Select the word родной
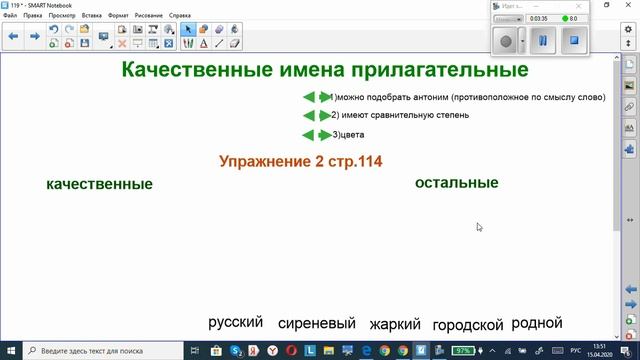The width and height of the screenshot is (640, 360). (537, 323)
